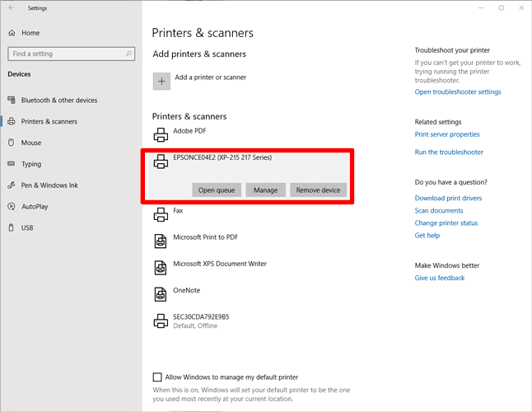
Task: Minimize the Settings window
Action: click(x=481, y=7)
